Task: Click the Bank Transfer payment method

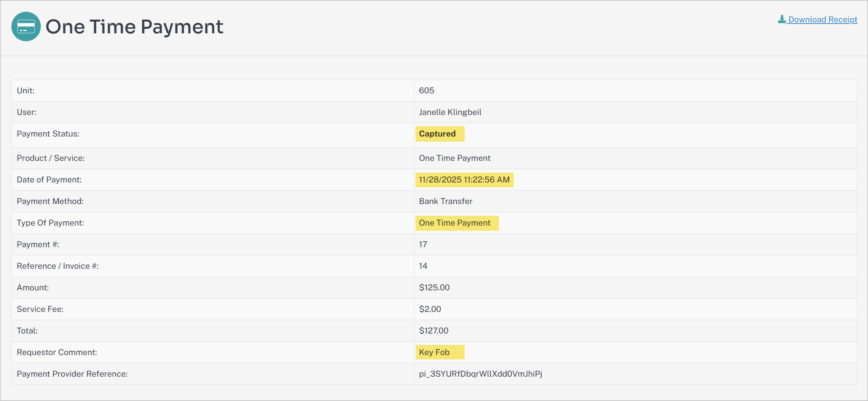Action: pos(445,201)
